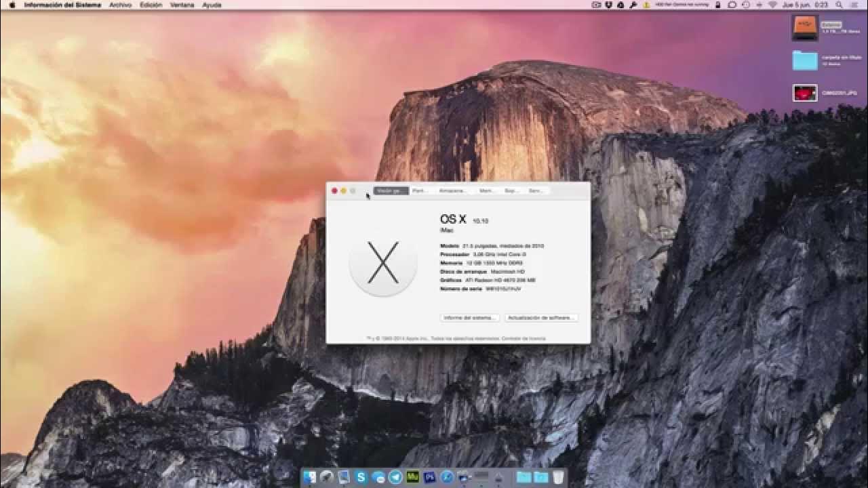Screen dimensions: 868x488
Task: Switch to the Almacenamiento tab
Action: pyautogui.click(x=453, y=190)
